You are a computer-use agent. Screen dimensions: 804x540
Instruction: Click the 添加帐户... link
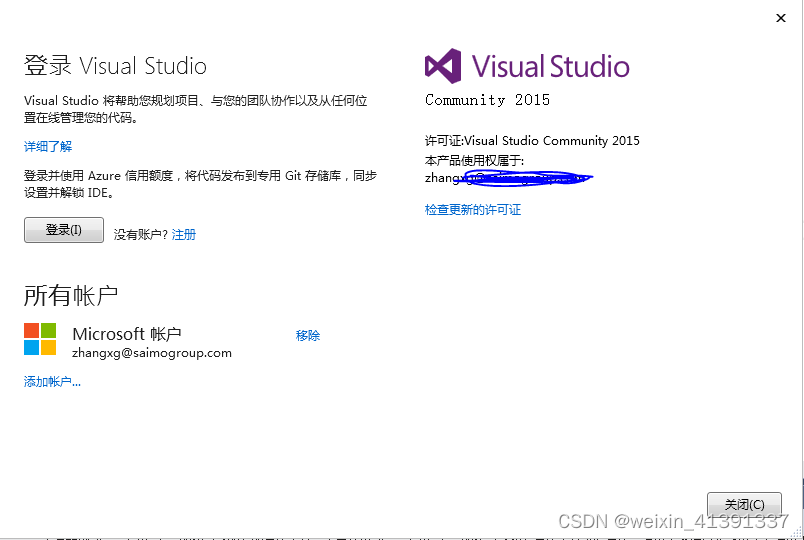tap(52, 382)
